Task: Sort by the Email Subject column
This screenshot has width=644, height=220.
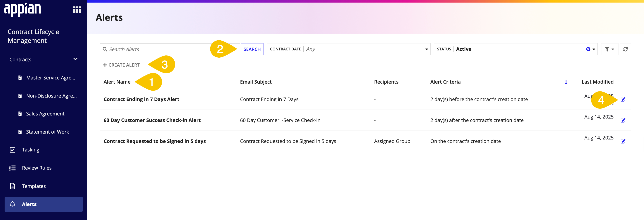Action: pos(256,82)
